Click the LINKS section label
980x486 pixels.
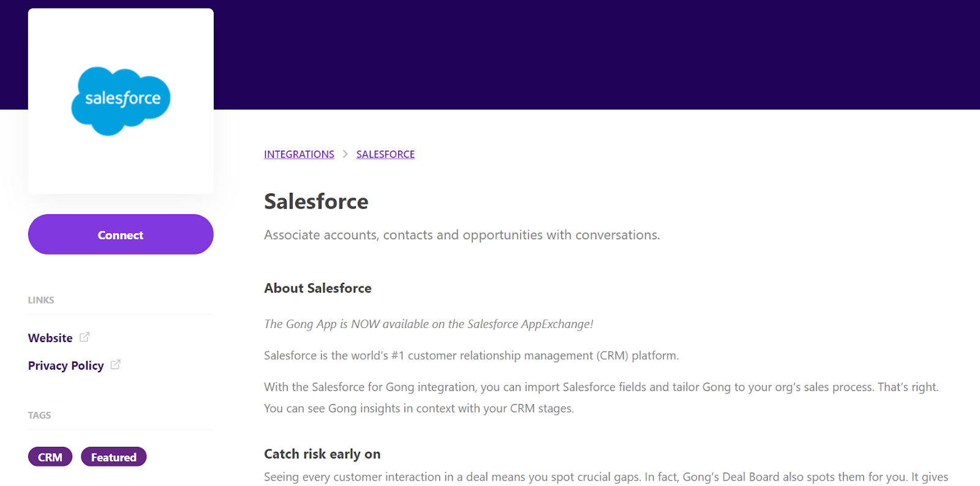click(x=41, y=300)
